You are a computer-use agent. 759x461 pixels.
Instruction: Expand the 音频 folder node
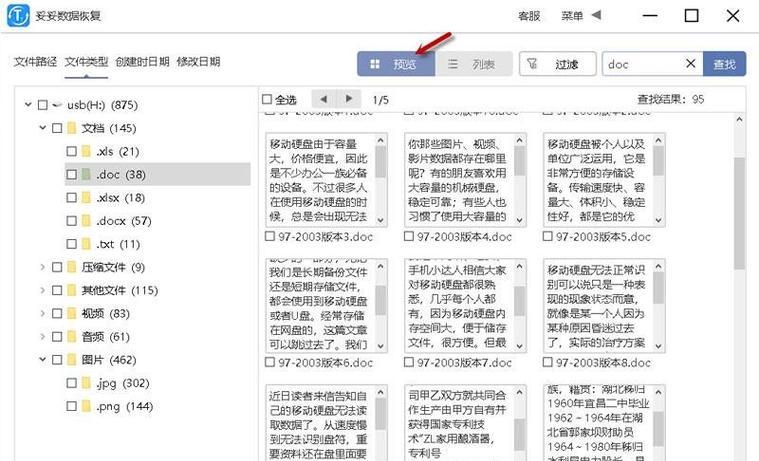(x=43, y=337)
